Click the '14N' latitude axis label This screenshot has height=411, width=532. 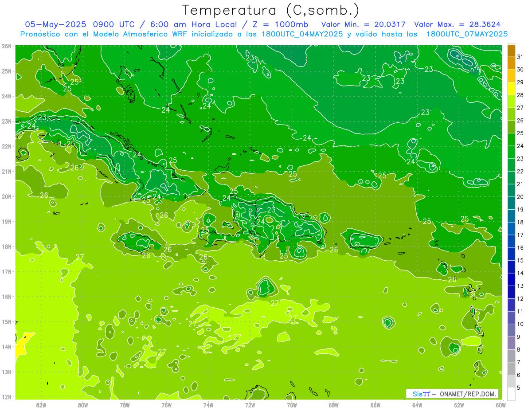[x=7, y=347]
